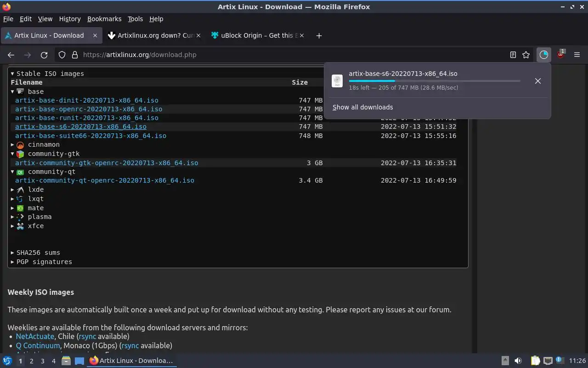This screenshot has width=588, height=368.
Task: Open the uBlock Origin extension icon
Action: pyautogui.click(x=561, y=54)
